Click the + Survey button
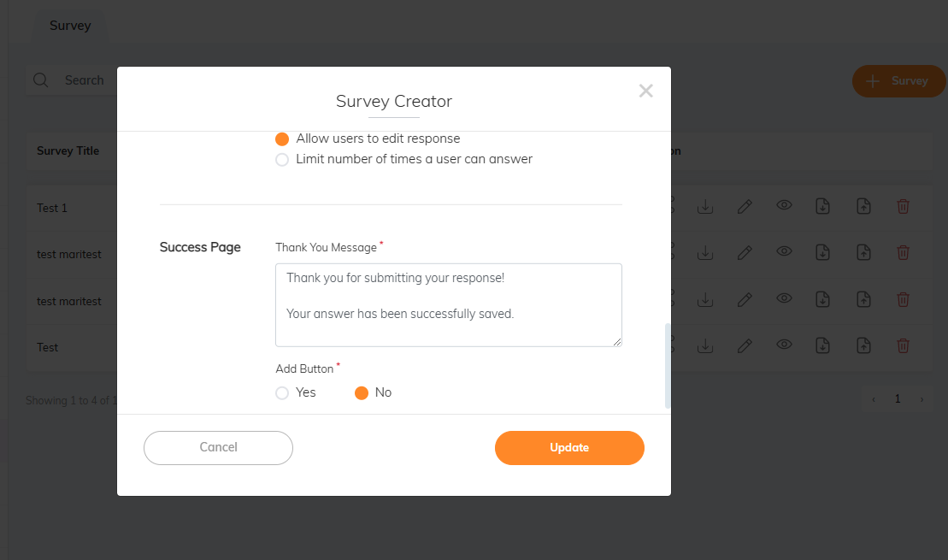948x560 pixels. coord(899,81)
